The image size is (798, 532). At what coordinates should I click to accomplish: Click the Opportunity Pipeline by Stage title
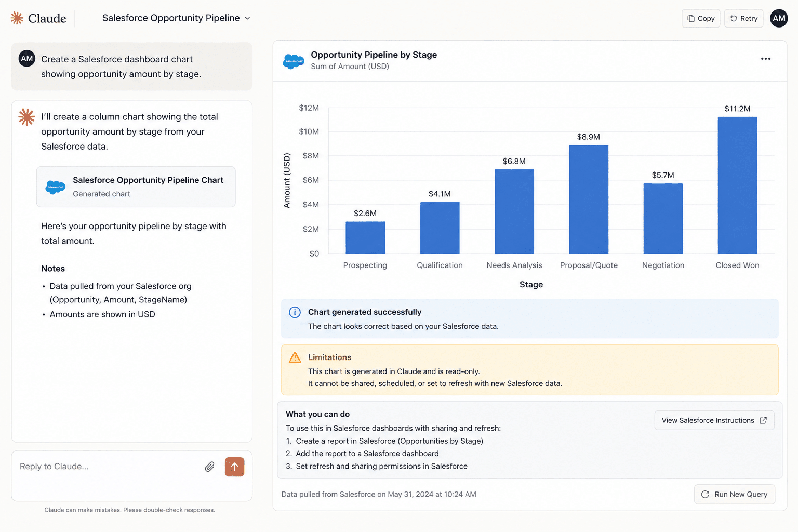pos(374,55)
